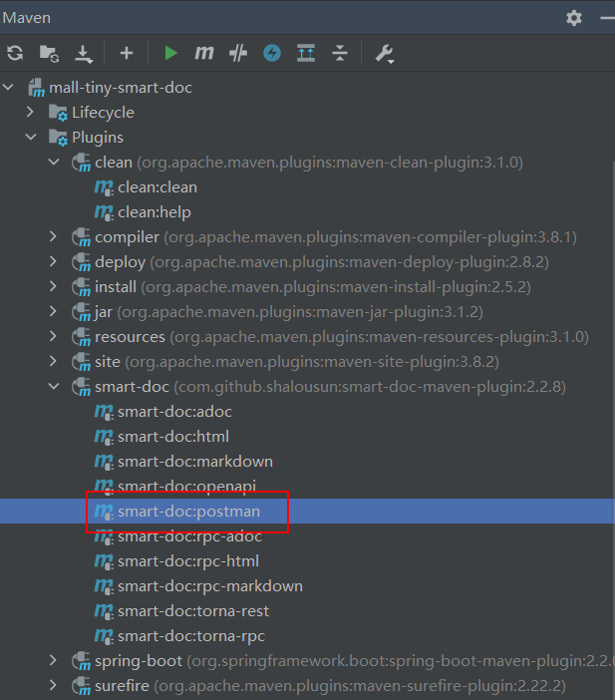Viewport: 615px width, 700px height.
Task: Click the Lifecycle folder icon
Action: (58, 113)
